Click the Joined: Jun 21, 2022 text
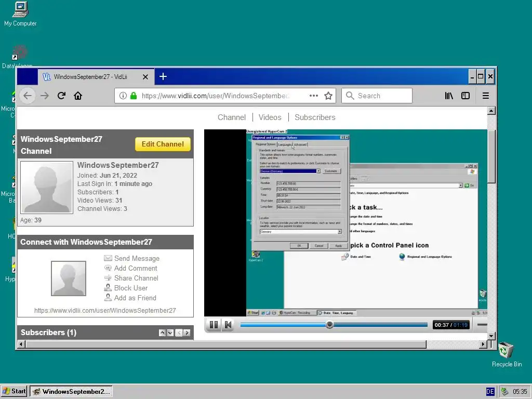 (x=107, y=176)
